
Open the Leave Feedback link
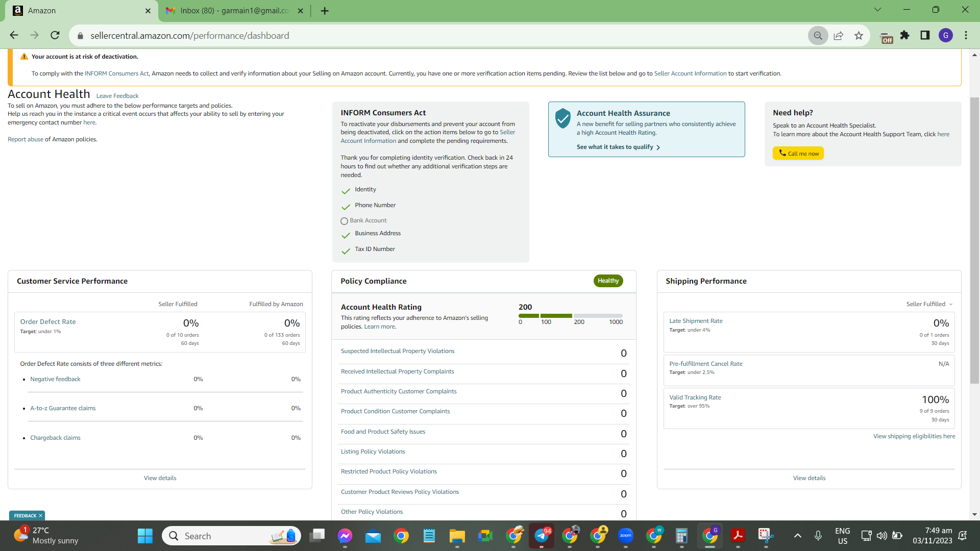[117, 96]
